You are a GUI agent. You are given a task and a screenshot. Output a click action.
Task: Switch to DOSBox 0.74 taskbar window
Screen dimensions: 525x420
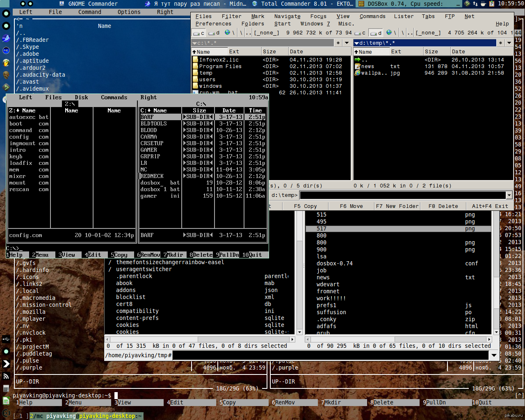(x=410, y=4)
